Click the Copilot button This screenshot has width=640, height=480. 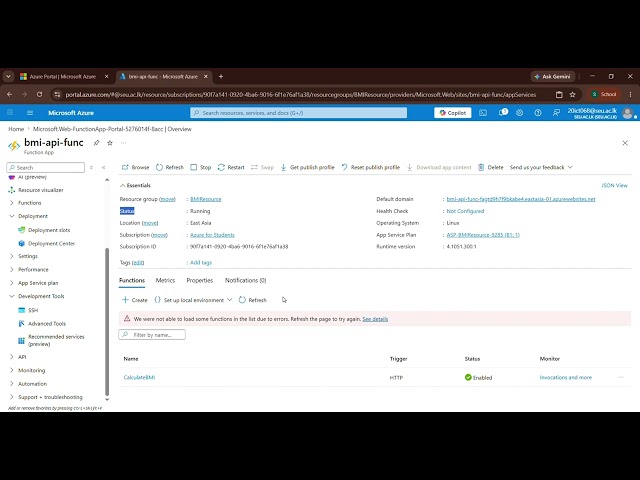(453, 113)
